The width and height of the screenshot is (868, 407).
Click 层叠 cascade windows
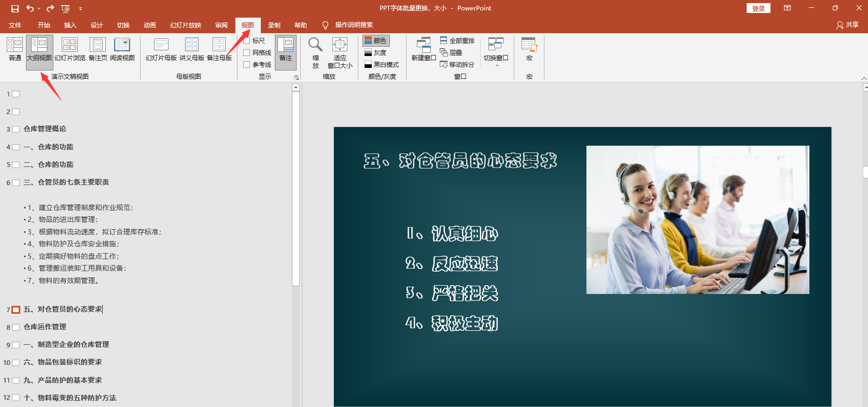451,52
